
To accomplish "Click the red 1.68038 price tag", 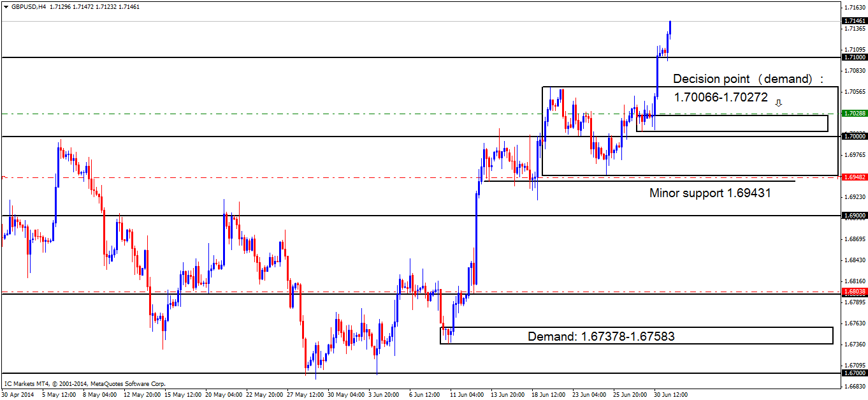I will click(x=854, y=291).
